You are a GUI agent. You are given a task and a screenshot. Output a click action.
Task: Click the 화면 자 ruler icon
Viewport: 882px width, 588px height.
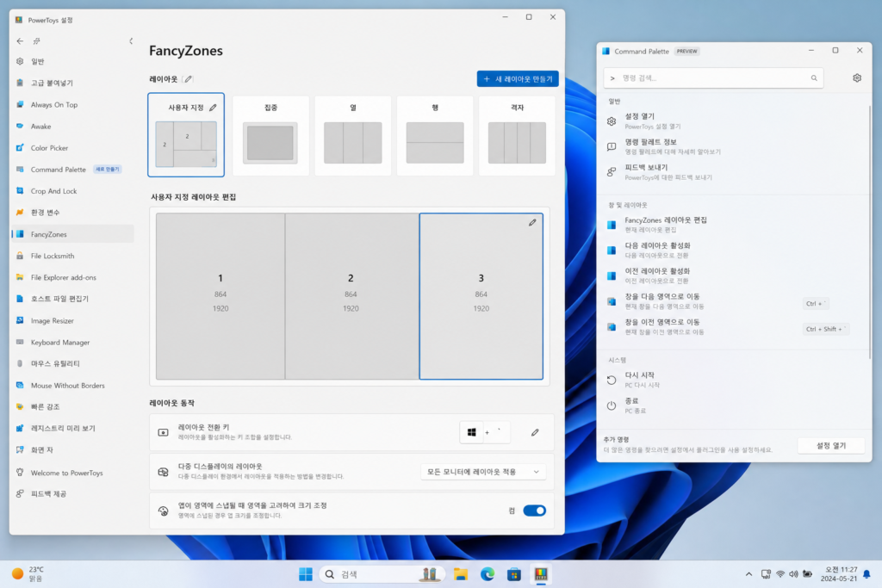(x=21, y=449)
